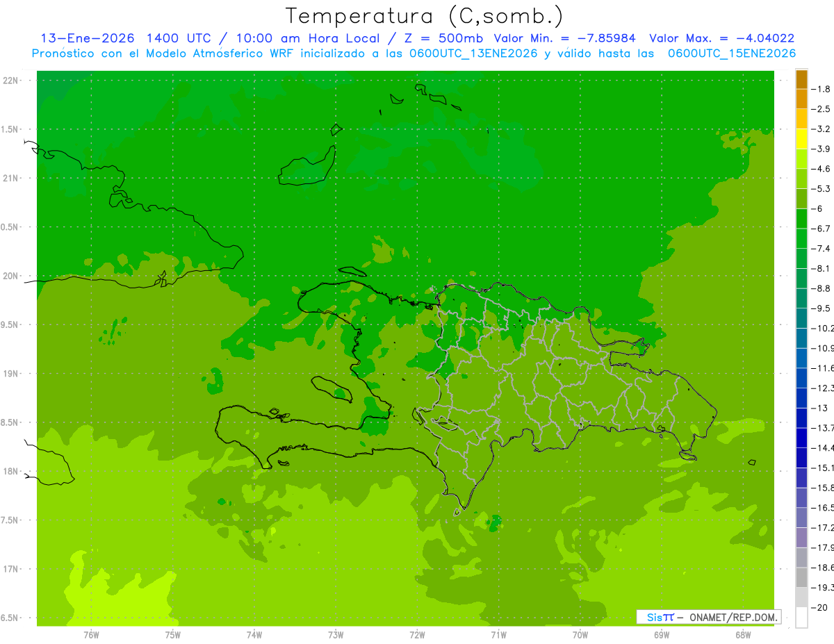Pick the teal swatch between -9.5 and -10.2
Screen dimensions: 834x644
click(801, 319)
